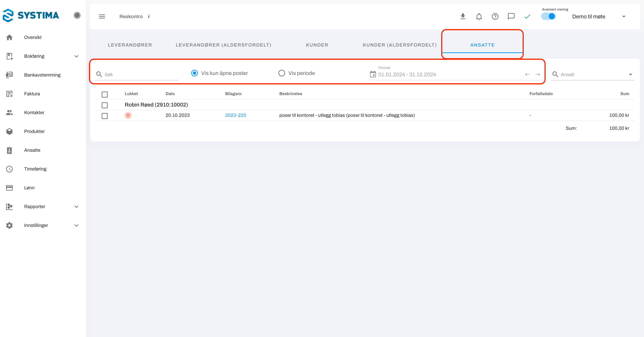Switch to the Leverandører (Aldersfordelt) tab
The image size is (644, 337).
tap(223, 45)
